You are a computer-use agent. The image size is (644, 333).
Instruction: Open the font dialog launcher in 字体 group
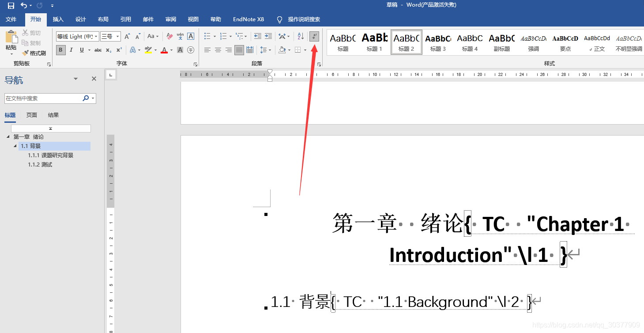click(196, 64)
